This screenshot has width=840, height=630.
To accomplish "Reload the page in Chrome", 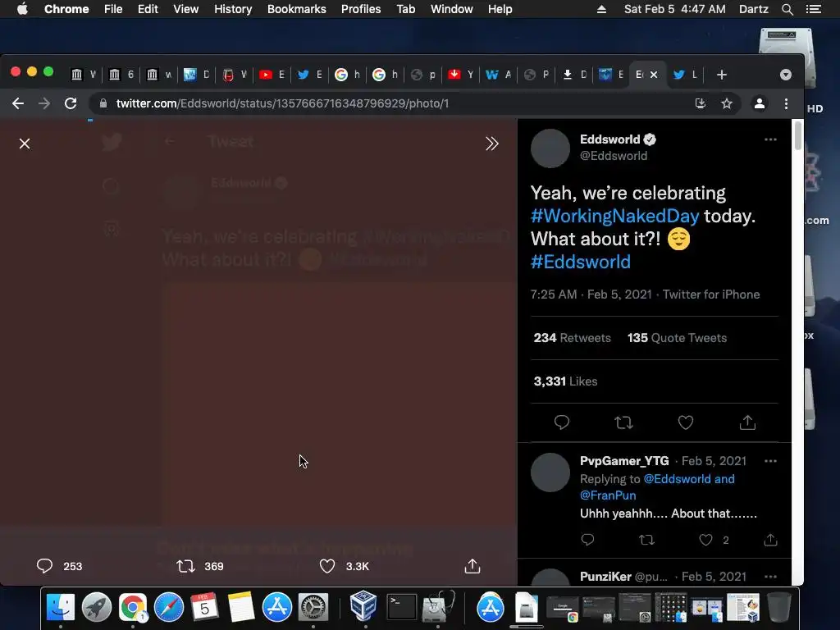I will [71, 103].
